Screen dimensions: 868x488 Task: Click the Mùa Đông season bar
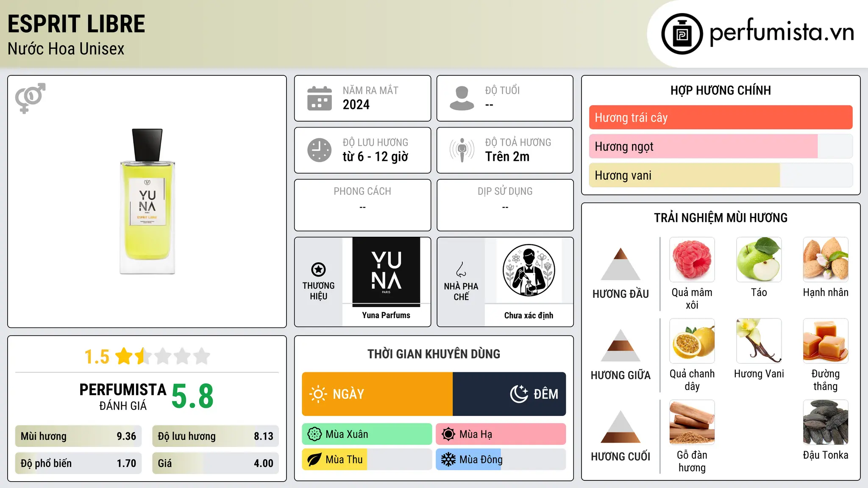(x=501, y=460)
